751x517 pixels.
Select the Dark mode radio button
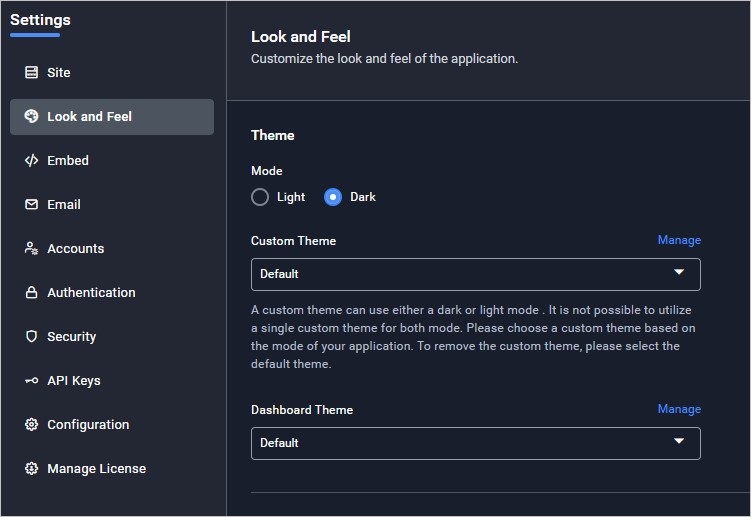333,197
